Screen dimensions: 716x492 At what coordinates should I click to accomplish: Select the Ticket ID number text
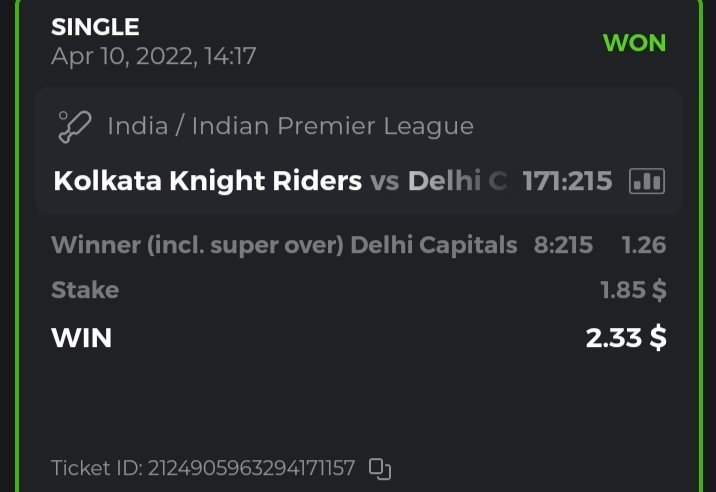click(x=251, y=468)
